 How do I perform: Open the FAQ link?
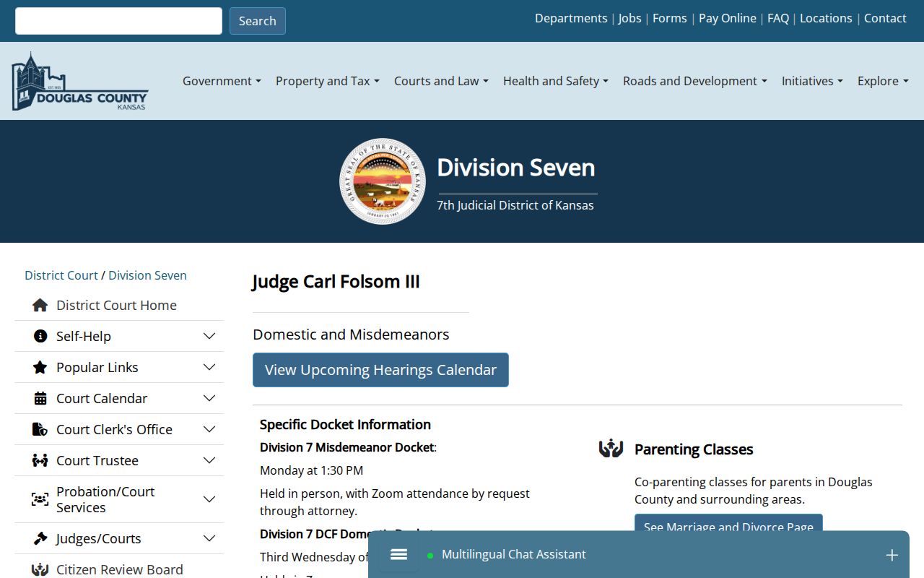pyautogui.click(x=778, y=18)
